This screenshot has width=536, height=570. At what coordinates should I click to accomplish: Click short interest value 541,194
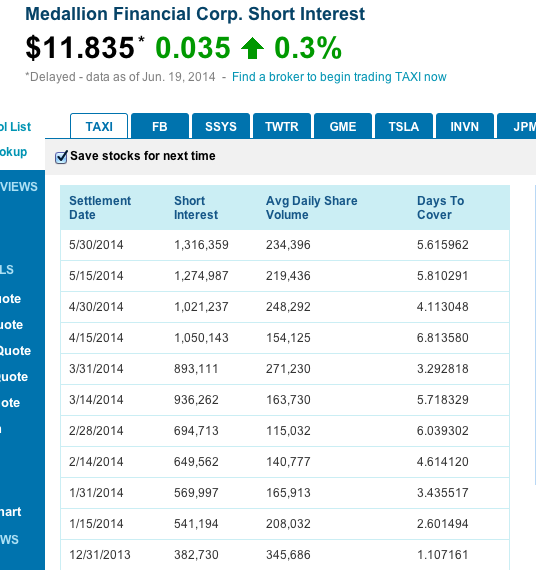coord(196,524)
